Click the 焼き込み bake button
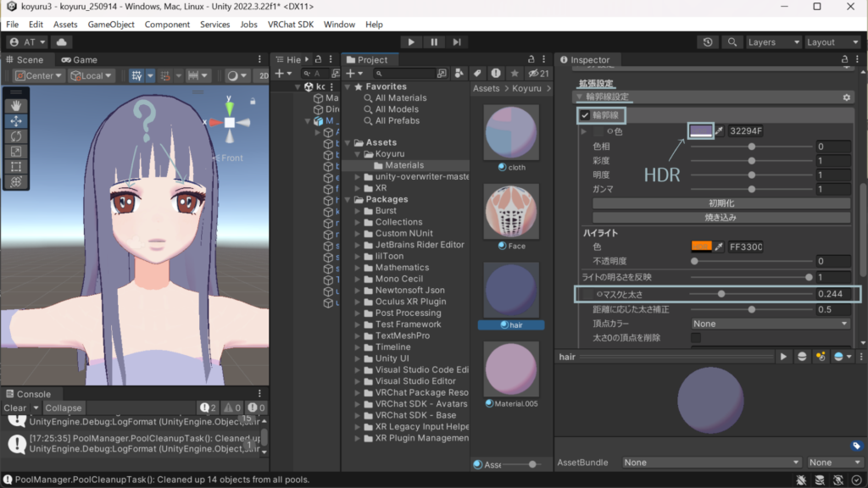868x488 pixels. coord(721,218)
